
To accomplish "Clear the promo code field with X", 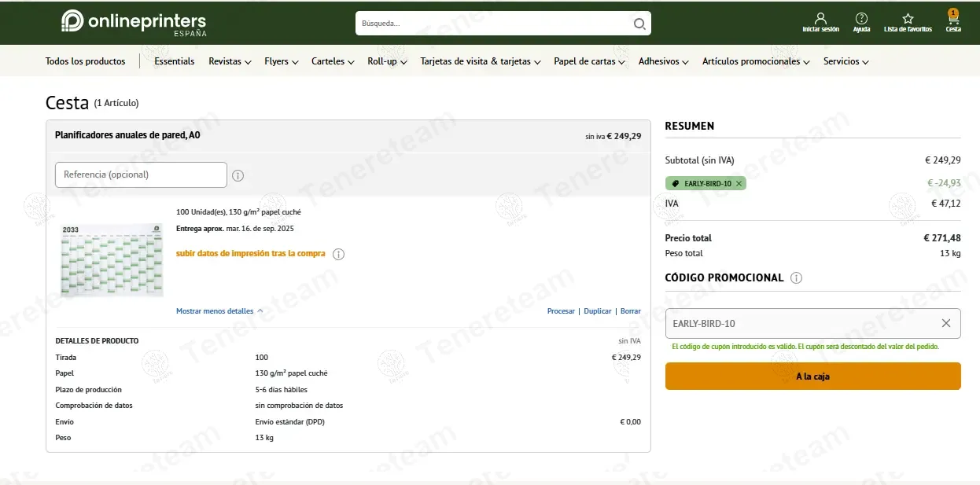I will tap(945, 323).
